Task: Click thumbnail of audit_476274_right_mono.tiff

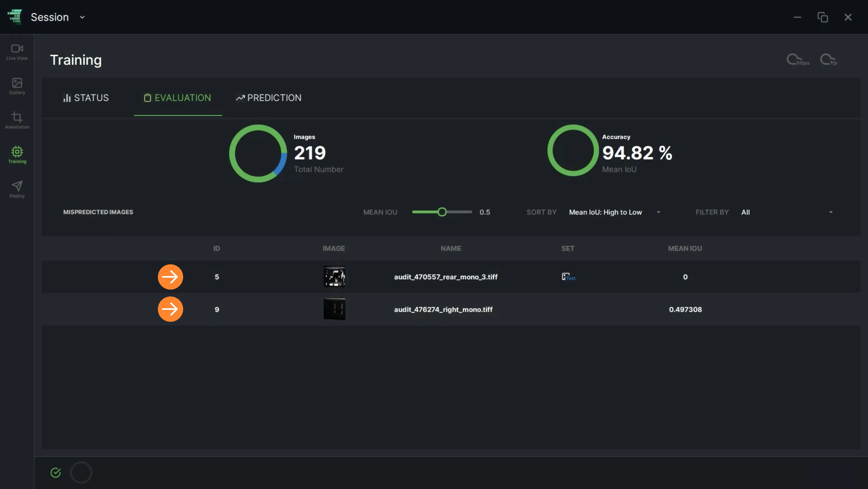Action: pos(334,309)
